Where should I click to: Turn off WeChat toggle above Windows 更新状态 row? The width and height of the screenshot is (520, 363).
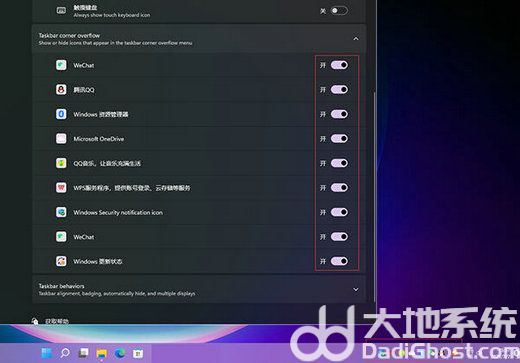[x=339, y=237]
